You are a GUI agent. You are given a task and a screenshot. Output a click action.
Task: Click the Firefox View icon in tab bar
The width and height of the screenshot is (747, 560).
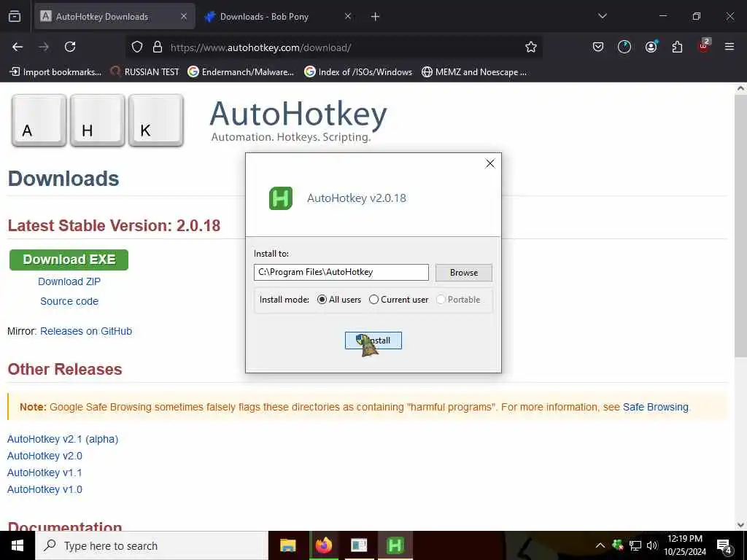tap(15, 17)
